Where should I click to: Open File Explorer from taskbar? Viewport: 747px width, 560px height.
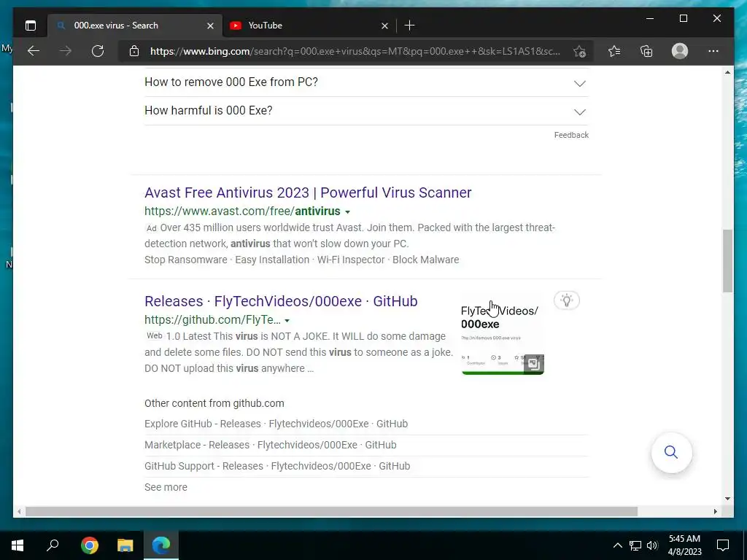(125, 545)
